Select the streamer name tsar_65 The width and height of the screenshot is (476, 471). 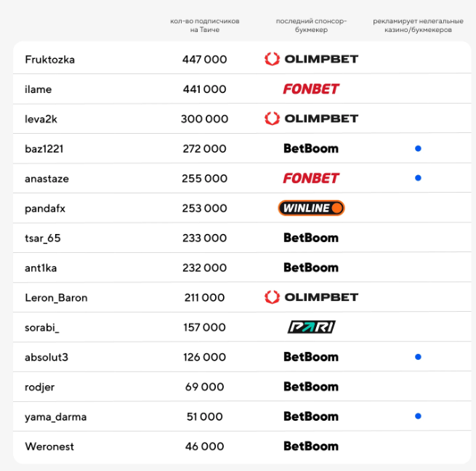pos(43,238)
